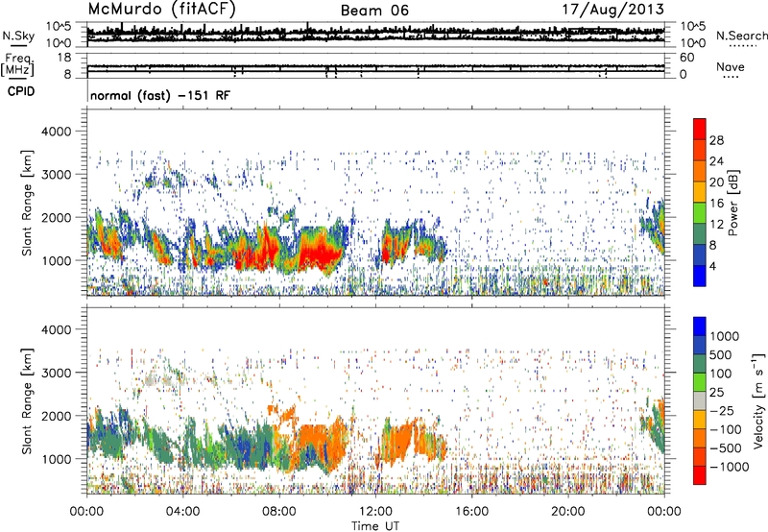Click the 20:00 time tick label
Viewport: 768px width, 532px height.
pyautogui.click(x=567, y=512)
